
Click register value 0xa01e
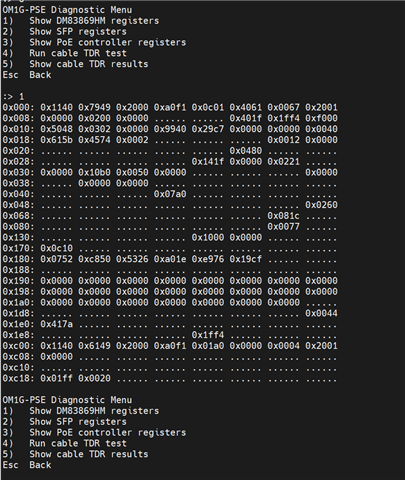(170, 259)
